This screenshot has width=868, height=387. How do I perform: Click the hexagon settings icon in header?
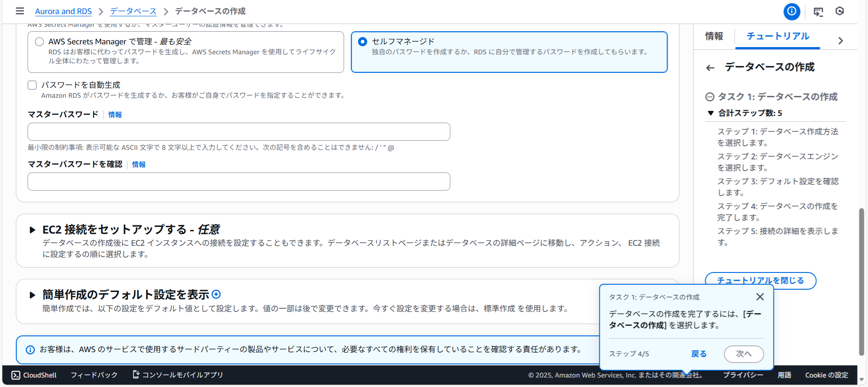point(840,11)
